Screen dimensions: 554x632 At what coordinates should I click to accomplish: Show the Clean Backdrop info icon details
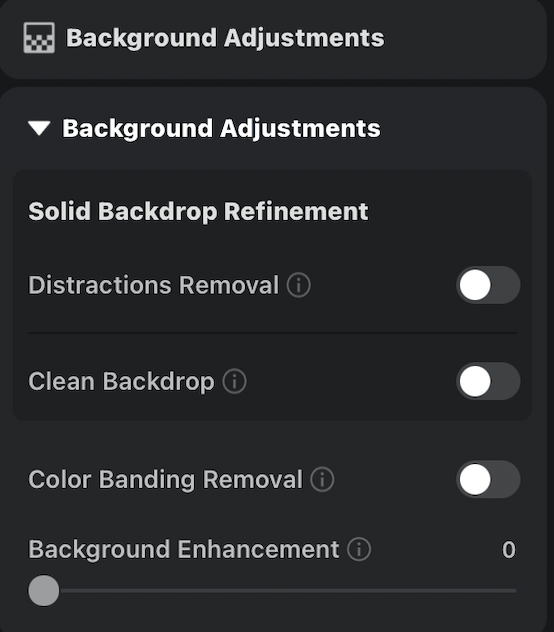234,381
